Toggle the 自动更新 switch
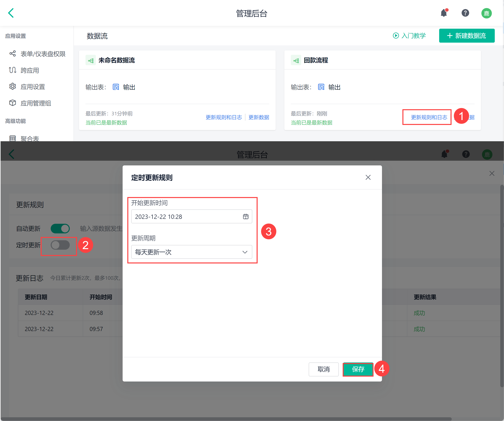Image resolution: width=504 pixels, height=421 pixels. pos(60,229)
